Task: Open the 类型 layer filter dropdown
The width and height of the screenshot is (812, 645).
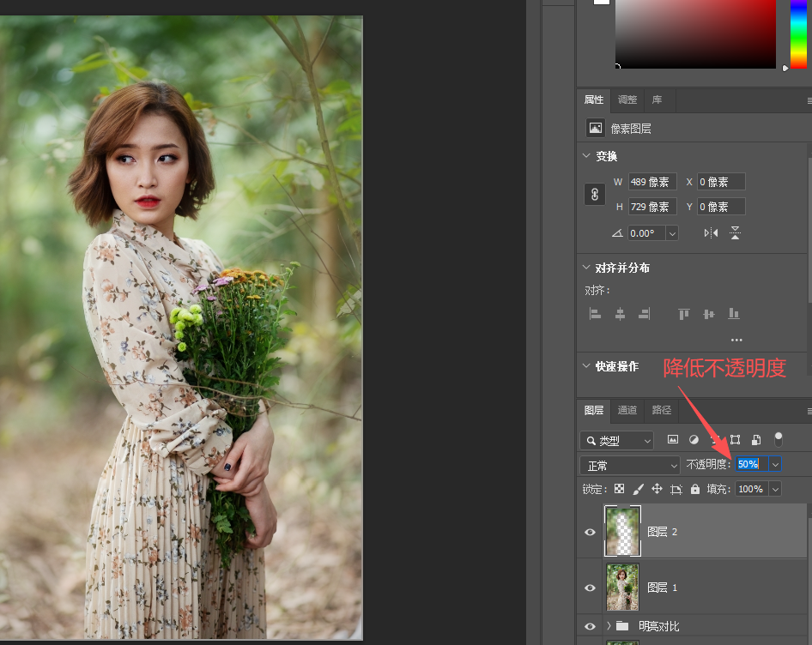Action: [x=617, y=441]
